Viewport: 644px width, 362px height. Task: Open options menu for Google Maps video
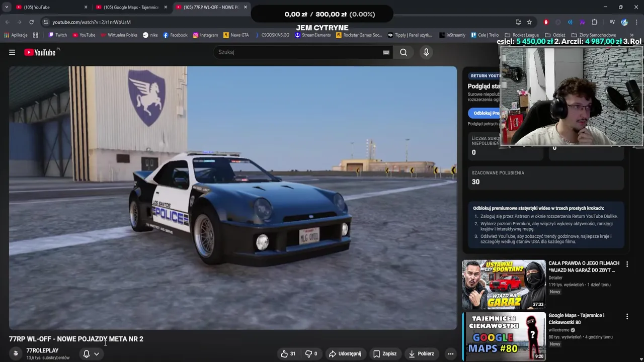click(x=627, y=316)
